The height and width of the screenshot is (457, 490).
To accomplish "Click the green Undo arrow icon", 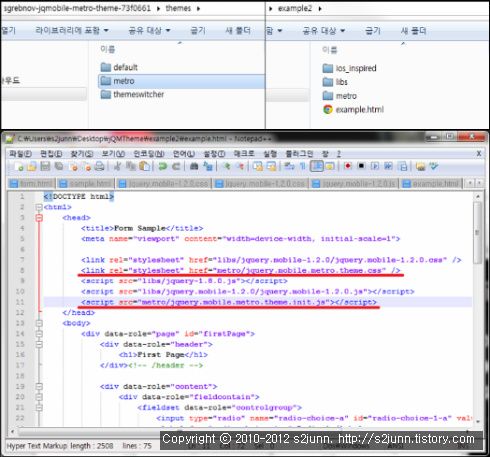I will point(162,166).
